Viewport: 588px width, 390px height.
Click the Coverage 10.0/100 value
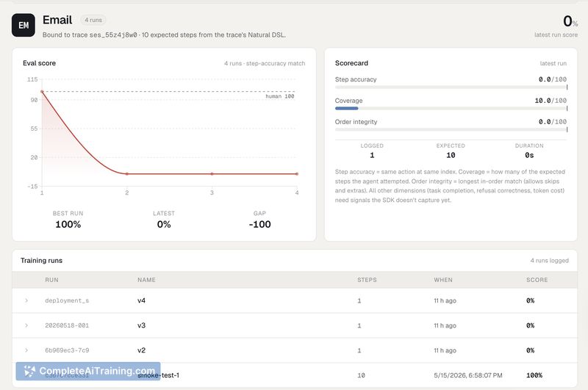point(551,101)
